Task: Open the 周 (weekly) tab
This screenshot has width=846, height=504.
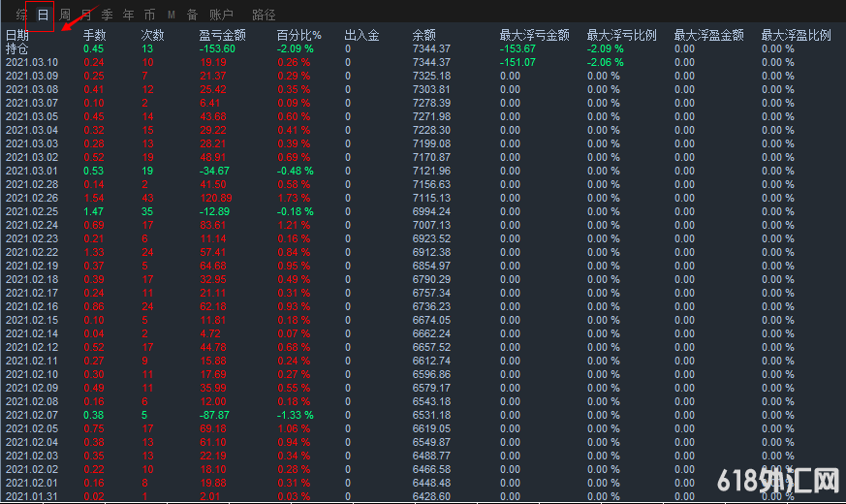Action: [65, 15]
